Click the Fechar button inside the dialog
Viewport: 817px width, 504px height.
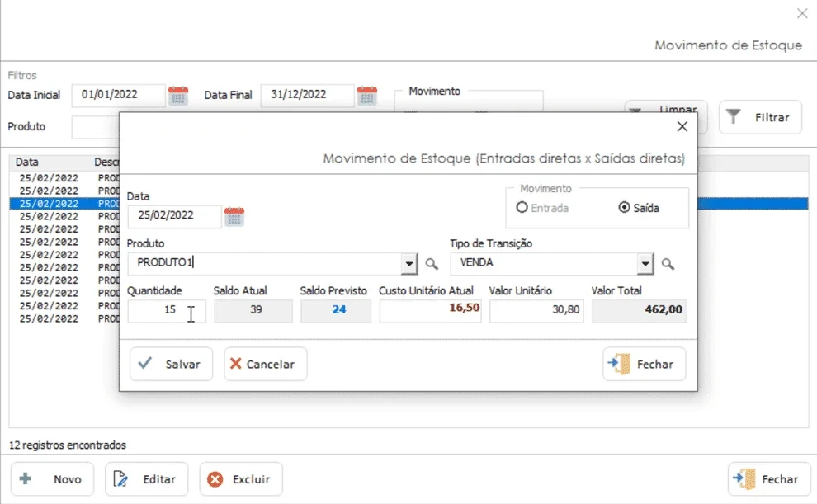tap(644, 364)
